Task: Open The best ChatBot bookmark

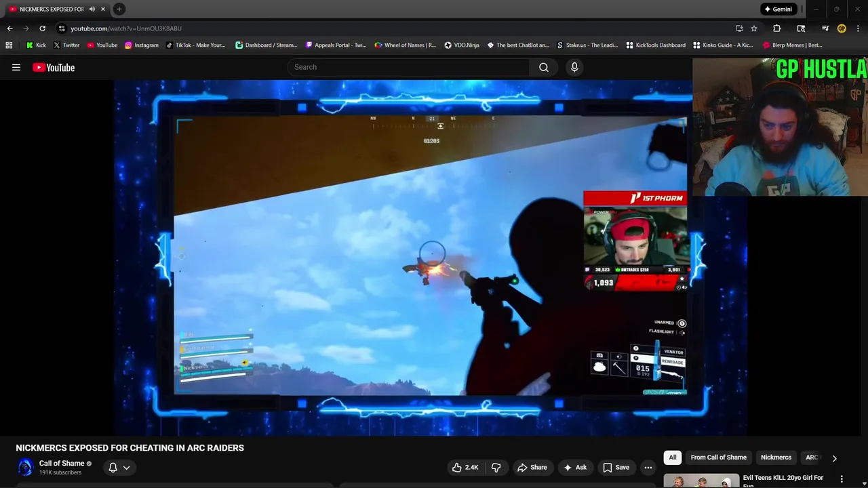Action: coord(518,45)
